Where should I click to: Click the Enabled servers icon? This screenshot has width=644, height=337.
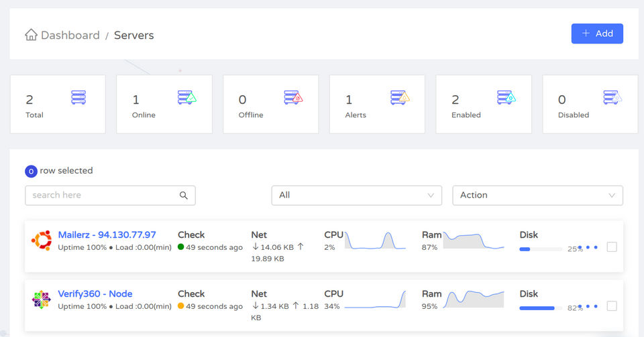point(506,98)
